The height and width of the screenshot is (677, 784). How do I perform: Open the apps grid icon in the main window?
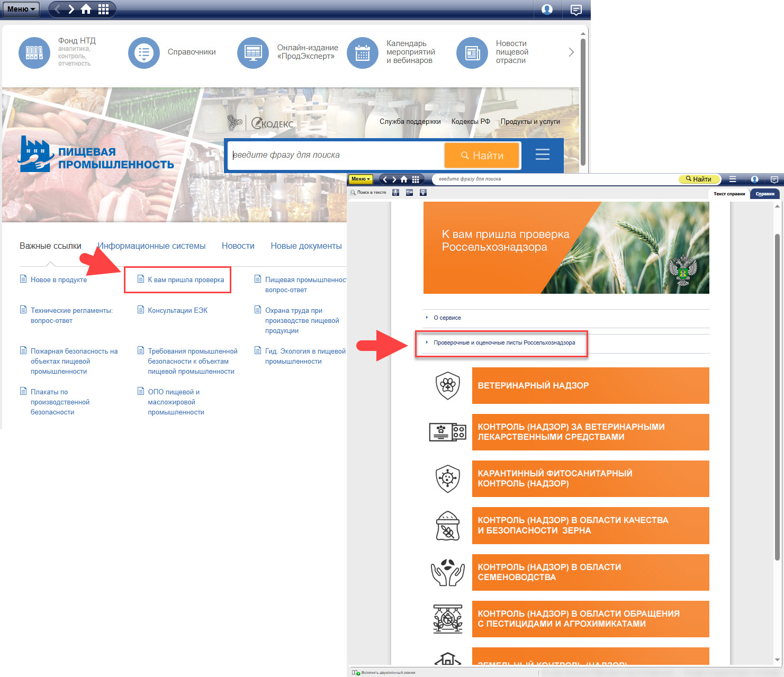pos(103,9)
